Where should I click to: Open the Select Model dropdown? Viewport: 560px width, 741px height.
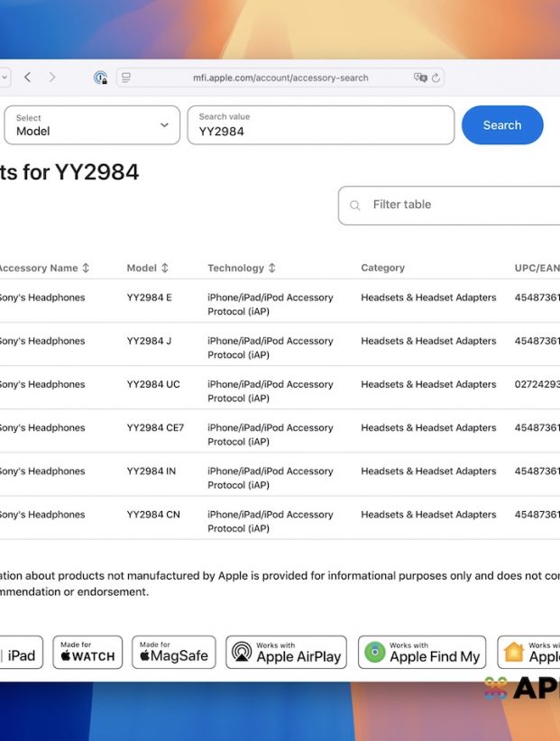(91, 125)
